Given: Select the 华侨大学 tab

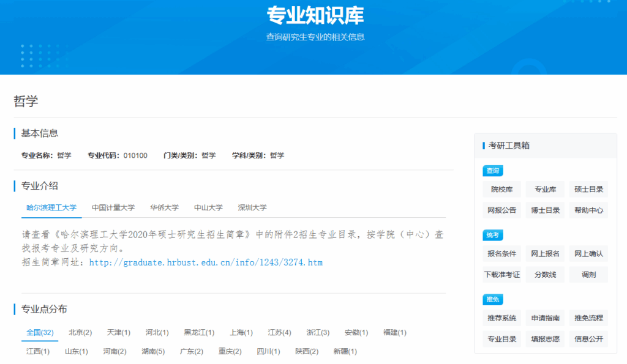Looking at the screenshot, I should 164,207.
